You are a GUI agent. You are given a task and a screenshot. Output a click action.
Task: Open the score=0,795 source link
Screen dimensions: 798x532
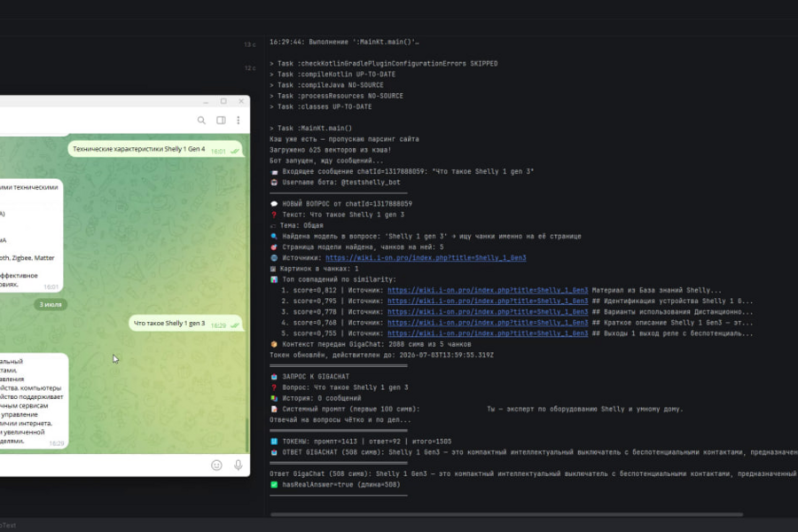tap(488, 301)
